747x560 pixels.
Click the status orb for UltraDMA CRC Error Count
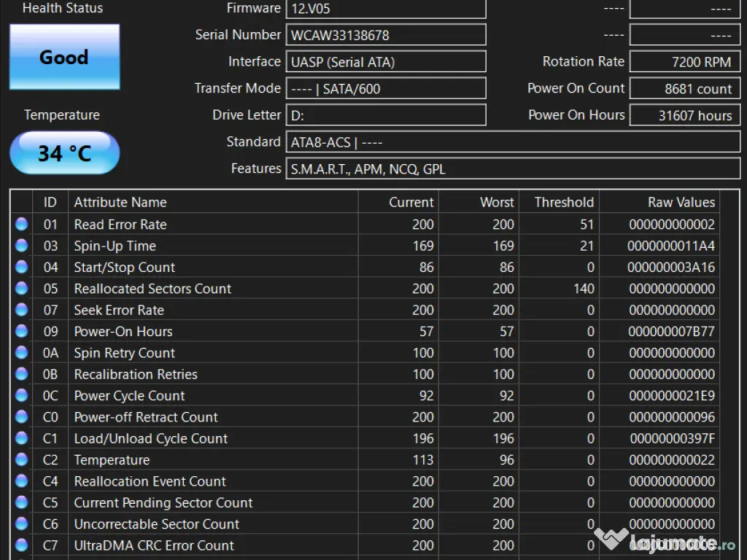click(x=21, y=545)
